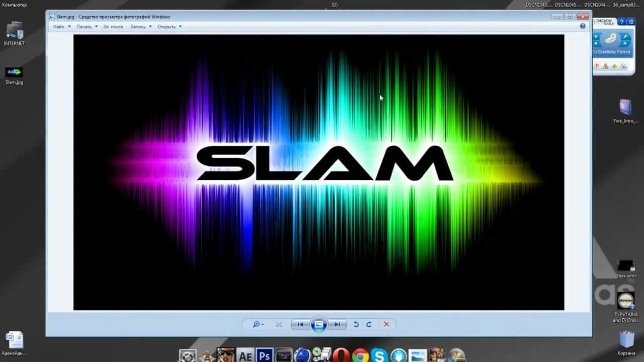Open Google Chrome from the dock
Screen dimensions: 644x362
360,356
